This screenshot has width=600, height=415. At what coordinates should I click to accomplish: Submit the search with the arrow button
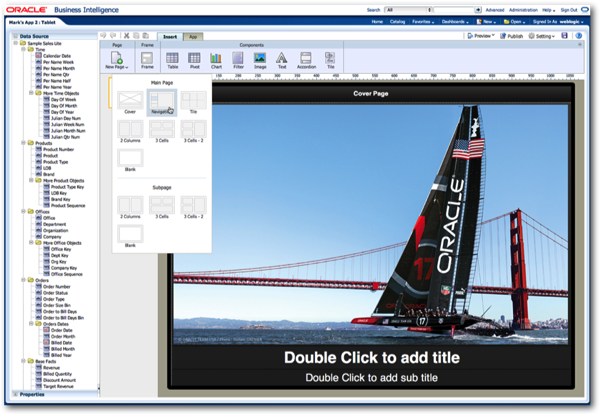(478, 10)
